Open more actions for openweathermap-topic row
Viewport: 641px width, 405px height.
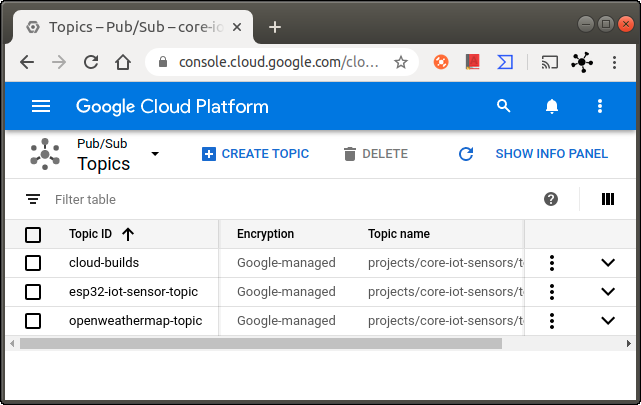click(551, 321)
